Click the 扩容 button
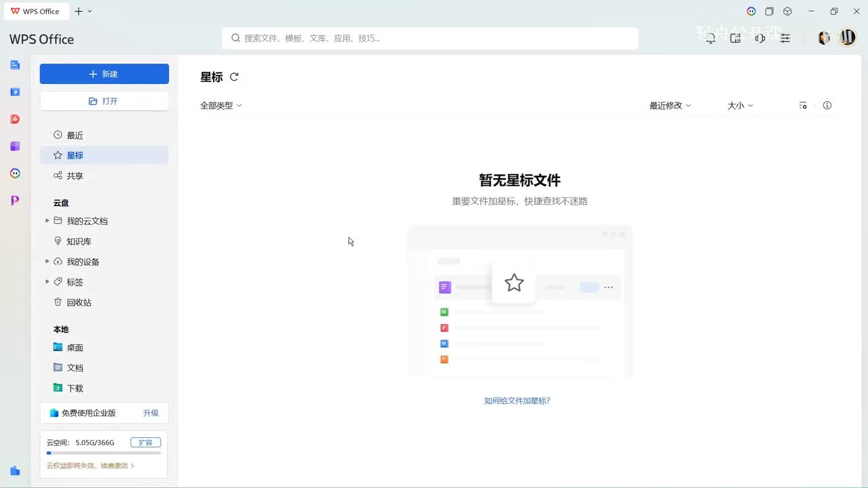 click(146, 443)
